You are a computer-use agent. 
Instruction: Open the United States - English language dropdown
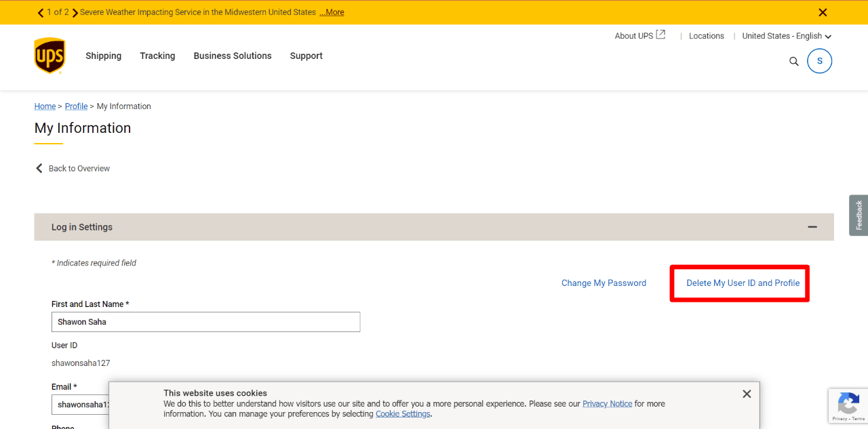[x=787, y=36]
